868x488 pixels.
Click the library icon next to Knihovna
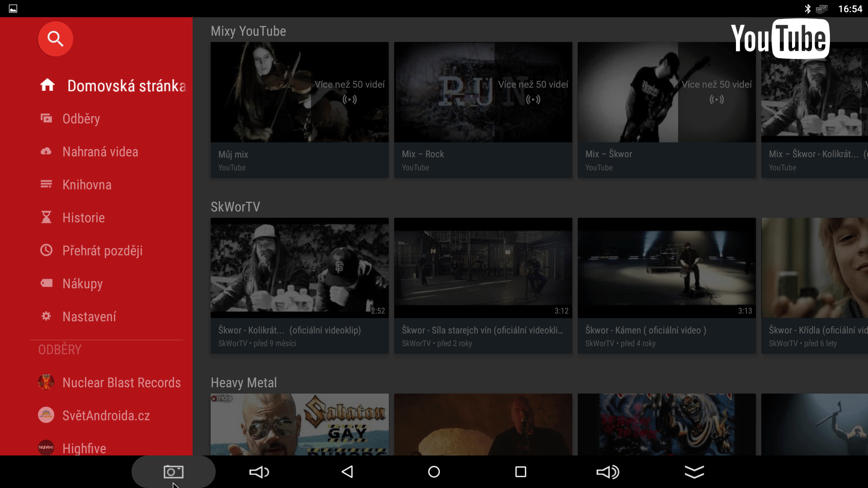(46, 184)
